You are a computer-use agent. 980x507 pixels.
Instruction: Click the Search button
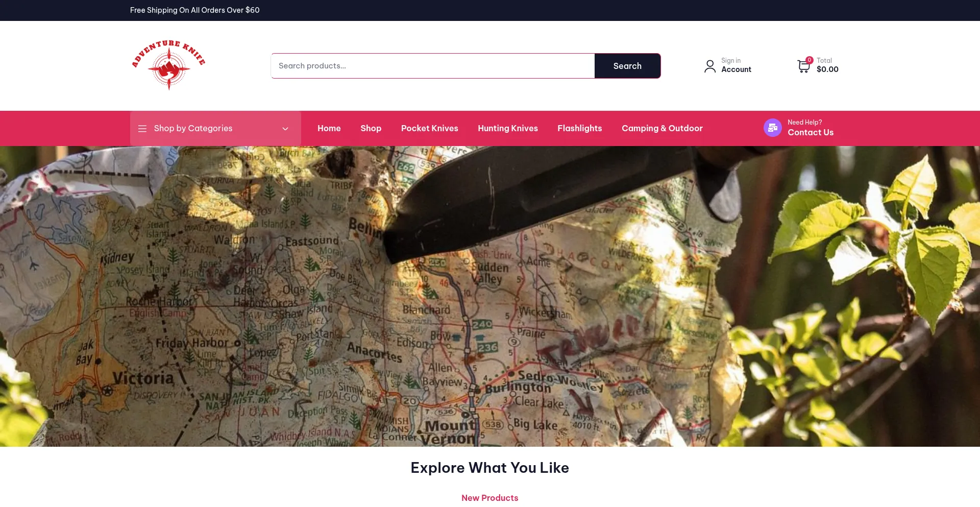627,66
